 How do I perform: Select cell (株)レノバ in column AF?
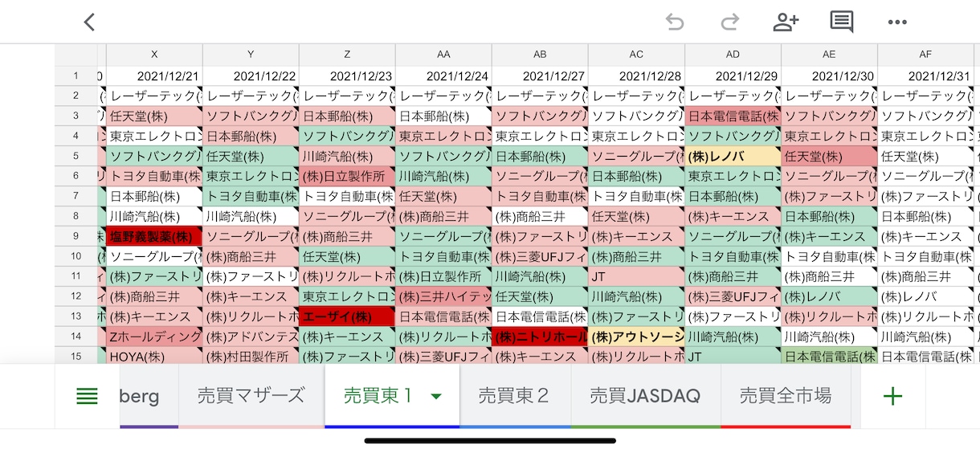click(x=925, y=297)
